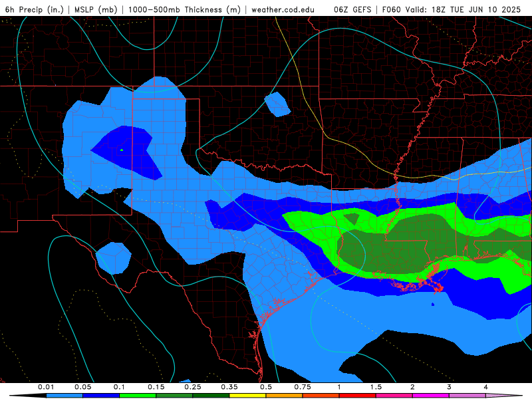This screenshot has height=399, width=532.
Task: Click the 0.1 legend value
Action: tap(119, 387)
